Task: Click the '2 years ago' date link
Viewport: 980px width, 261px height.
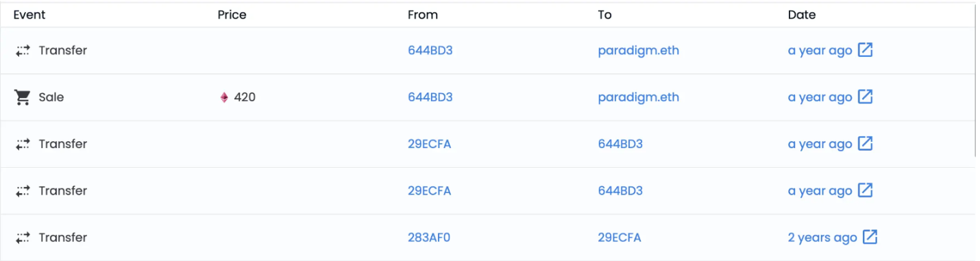Action: [822, 238]
